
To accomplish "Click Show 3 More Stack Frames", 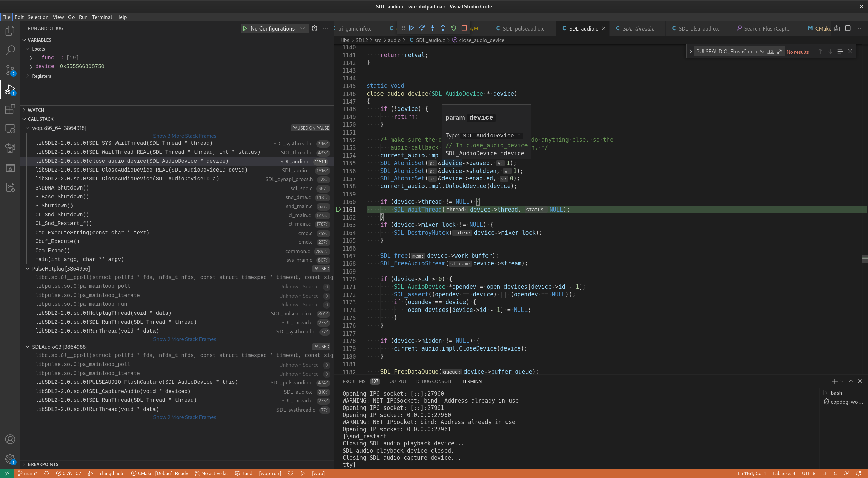I will click(185, 136).
